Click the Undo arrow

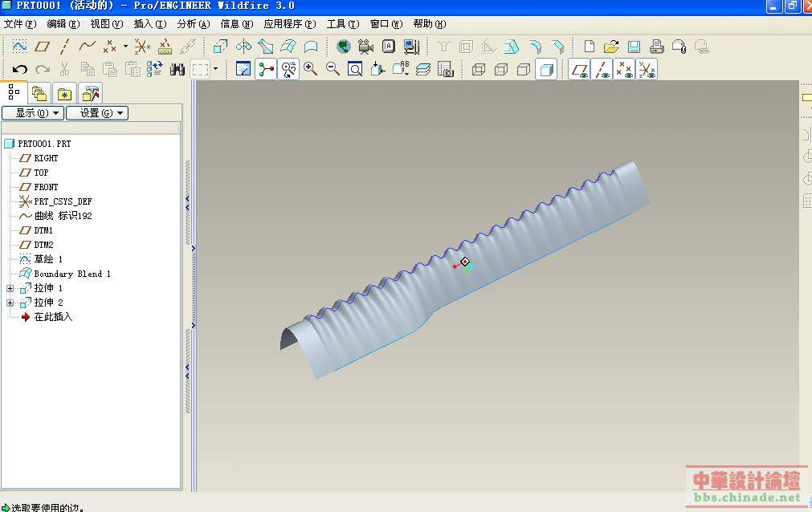pos(20,69)
